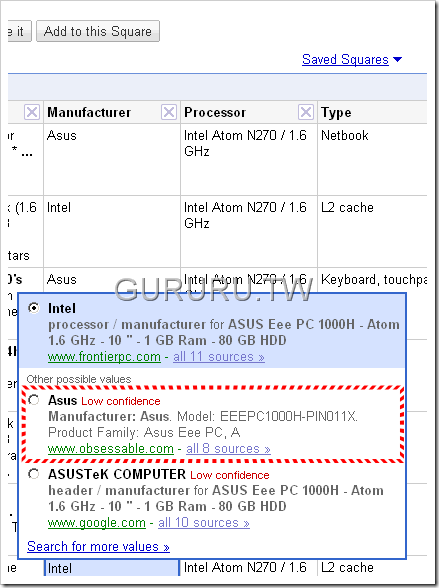Open the Saved Squares dropdown
The width and height of the screenshot is (439, 588).
[352, 59]
